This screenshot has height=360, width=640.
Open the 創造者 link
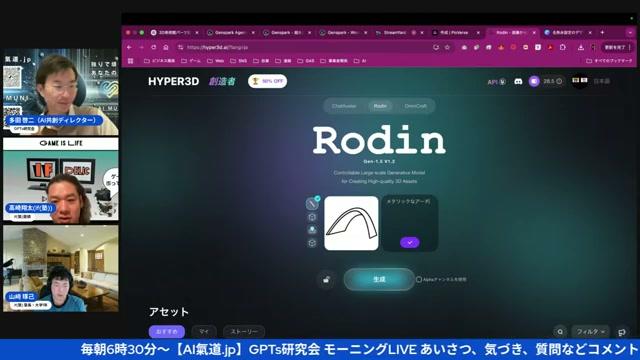222,81
